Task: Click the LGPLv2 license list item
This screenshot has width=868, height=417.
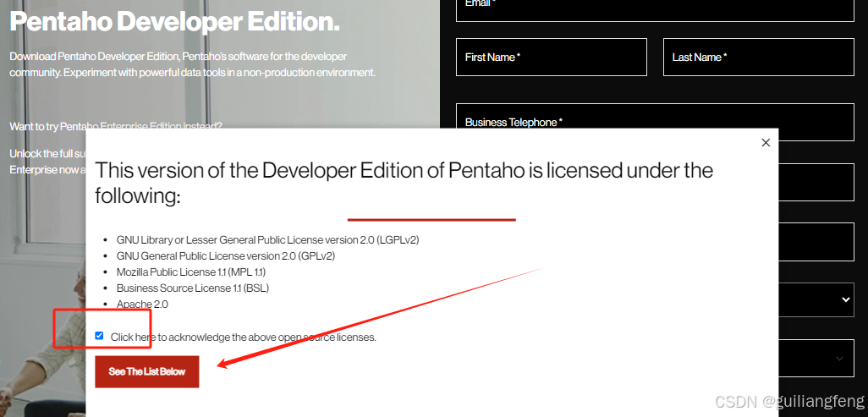Action: 268,240
